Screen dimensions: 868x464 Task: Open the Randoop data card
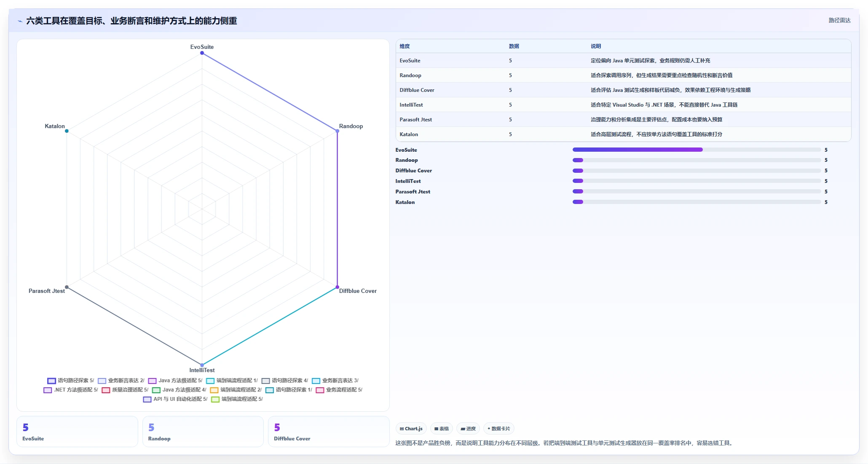pyautogui.click(x=203, y=432)
